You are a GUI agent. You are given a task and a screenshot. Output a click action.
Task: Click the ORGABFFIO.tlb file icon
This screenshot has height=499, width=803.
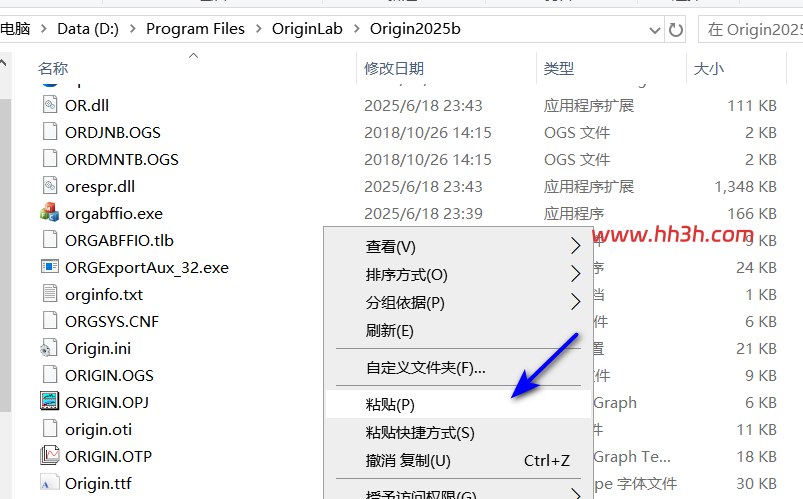[50, 240]
